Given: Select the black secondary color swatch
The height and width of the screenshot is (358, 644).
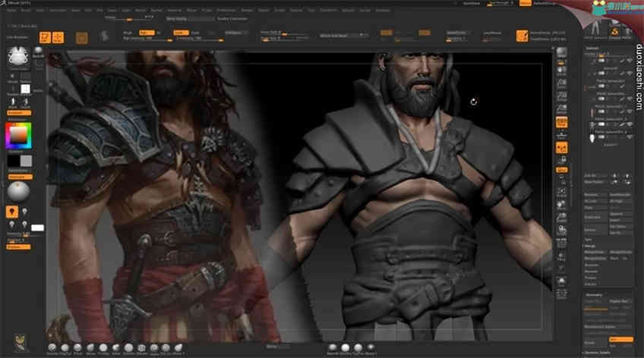Looking at the screenshot, I should tap(13, 161).
